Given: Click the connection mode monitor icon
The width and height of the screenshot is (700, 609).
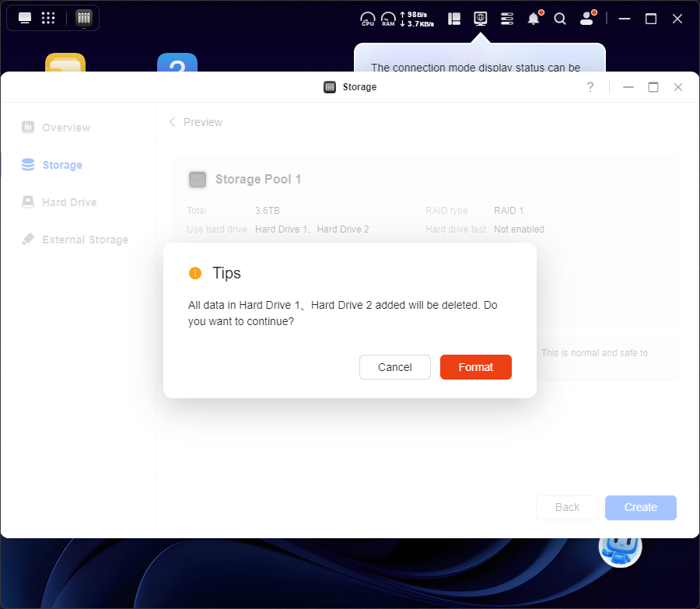Looking at the screenshot, I should (x=481, y=18).
